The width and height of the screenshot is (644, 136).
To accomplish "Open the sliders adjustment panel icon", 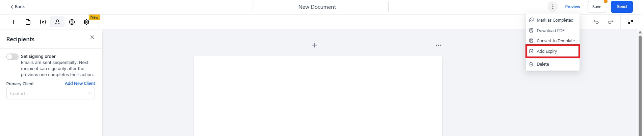I will click(x=630, y=22).
